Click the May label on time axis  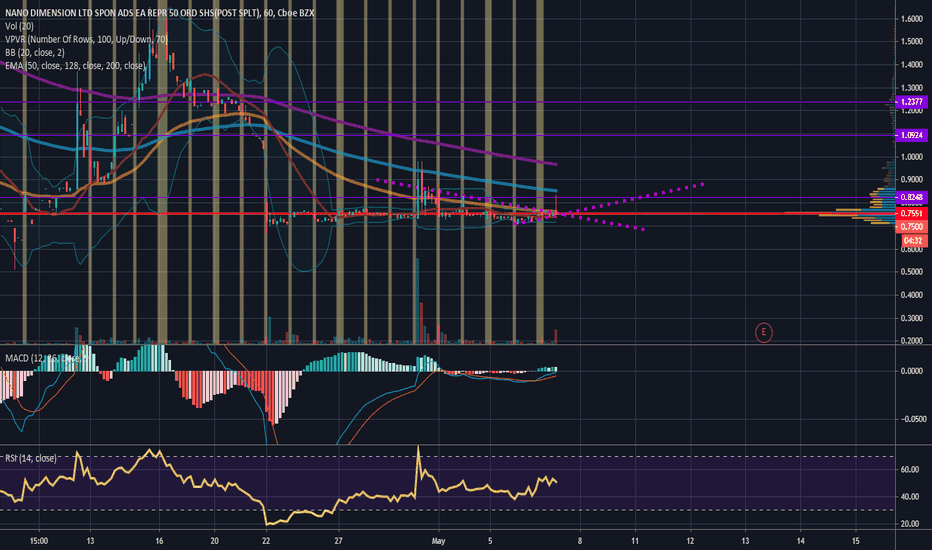coord(438,541)
